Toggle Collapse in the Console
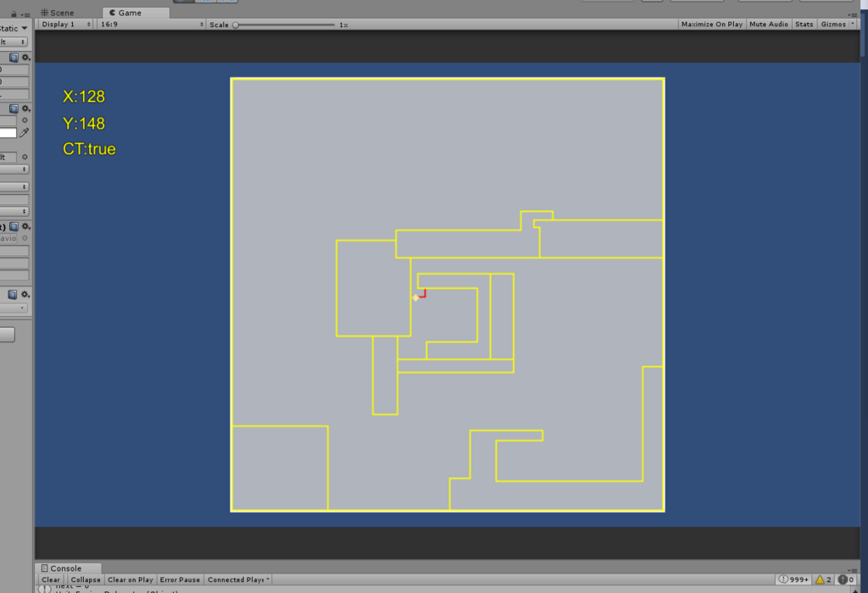 tap(86, 579)
